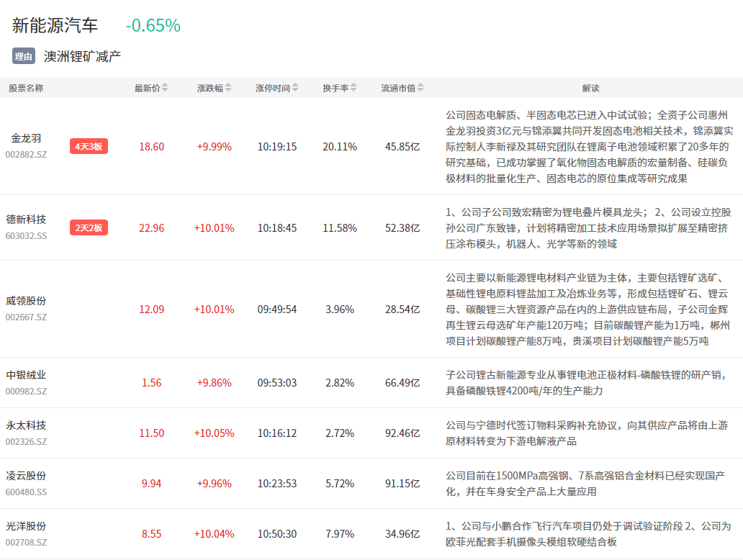Click the 解读 column header
The image size is (743, 560).
point(591,88)
